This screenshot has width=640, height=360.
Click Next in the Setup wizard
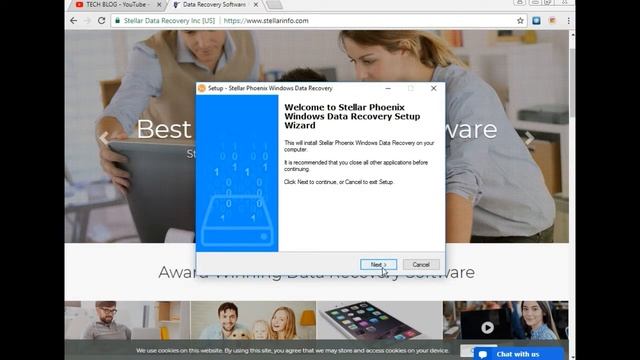point(378,264)
